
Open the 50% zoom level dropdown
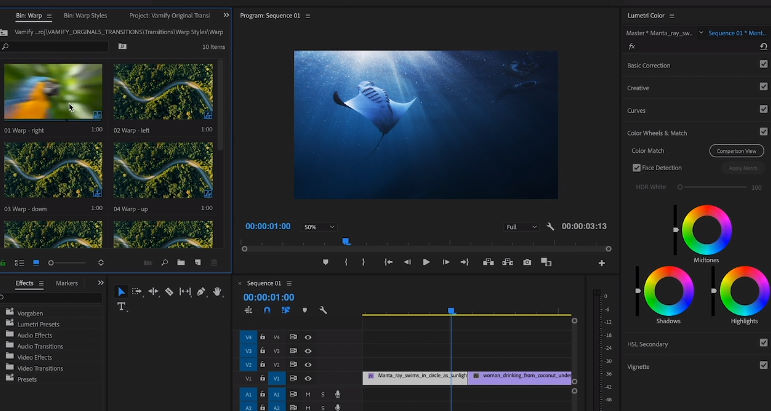[319, 227]
